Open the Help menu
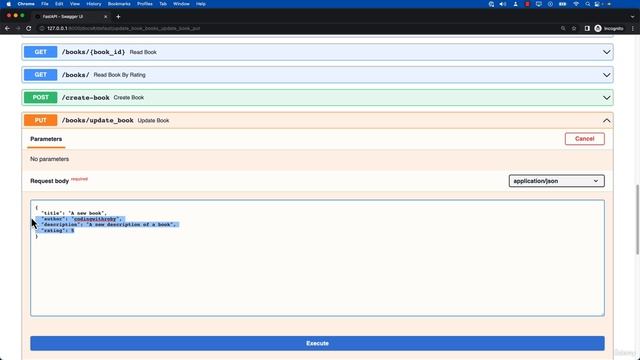The height and width of the screenshot is (360, 640). tap(201, 4)
